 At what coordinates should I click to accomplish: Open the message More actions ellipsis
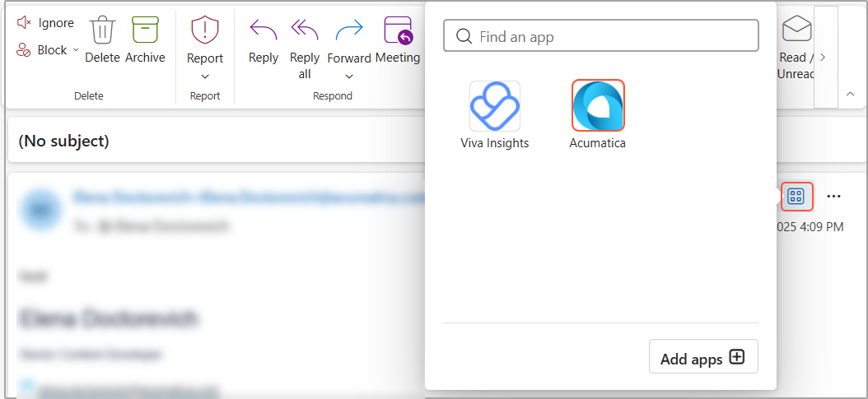pyautogui.click(x=833, y=196)
